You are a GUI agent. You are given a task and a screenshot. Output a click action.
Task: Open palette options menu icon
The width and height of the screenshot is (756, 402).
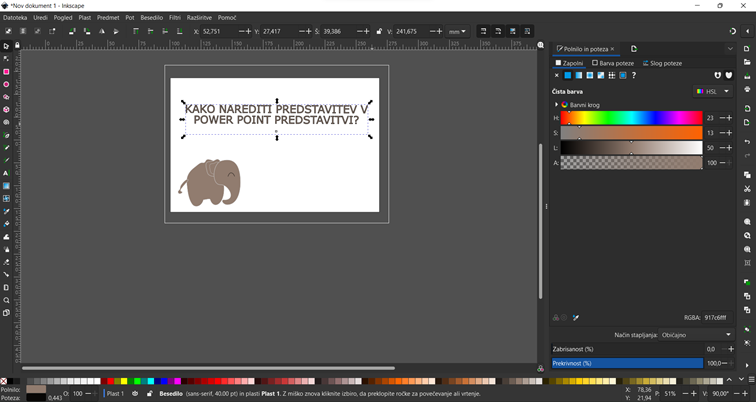point(751,380)
